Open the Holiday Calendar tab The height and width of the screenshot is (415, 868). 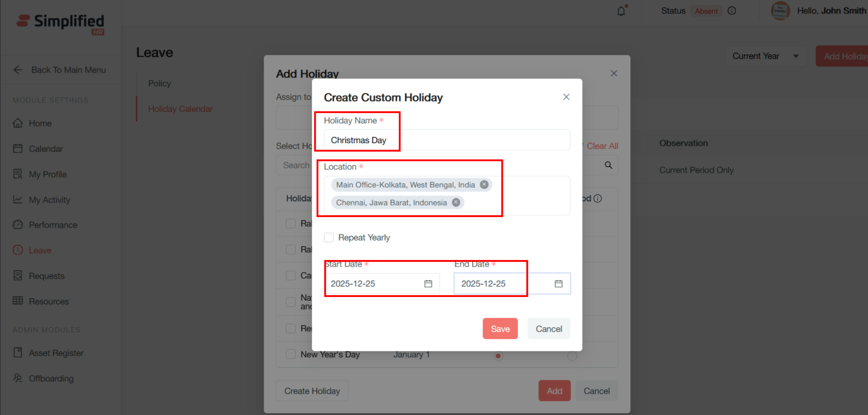(180, 109)
